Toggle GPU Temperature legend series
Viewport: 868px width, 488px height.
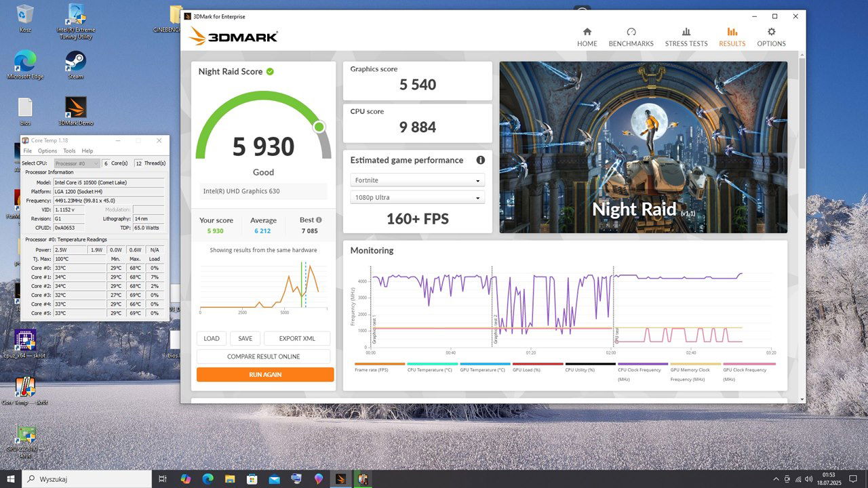(485, 367)
